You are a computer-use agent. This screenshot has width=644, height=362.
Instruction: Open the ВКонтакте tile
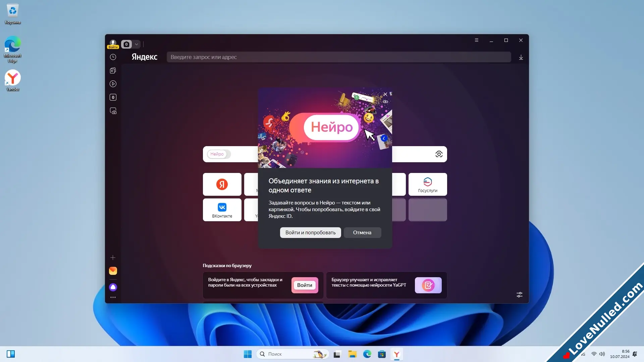(222, 210)
